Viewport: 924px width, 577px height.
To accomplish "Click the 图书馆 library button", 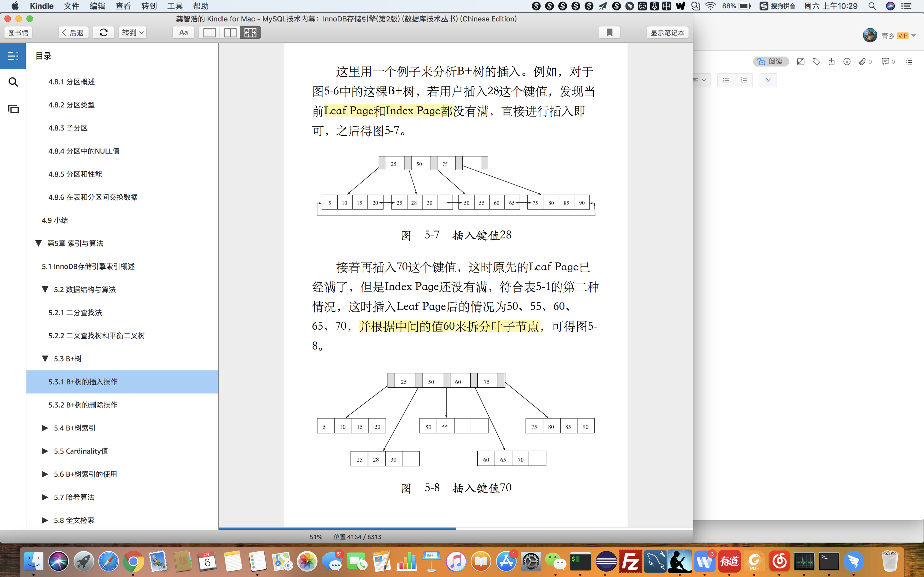I will (18, 32).
